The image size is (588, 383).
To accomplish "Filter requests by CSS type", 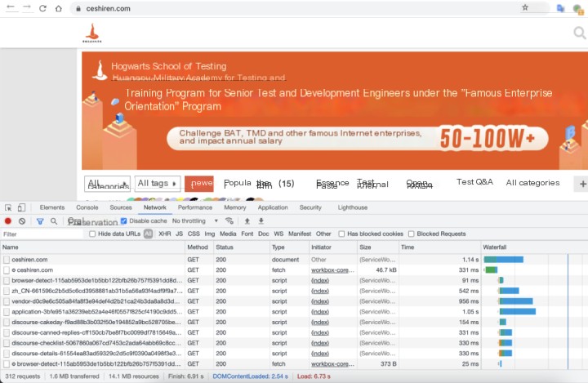I will coord(194,234).
